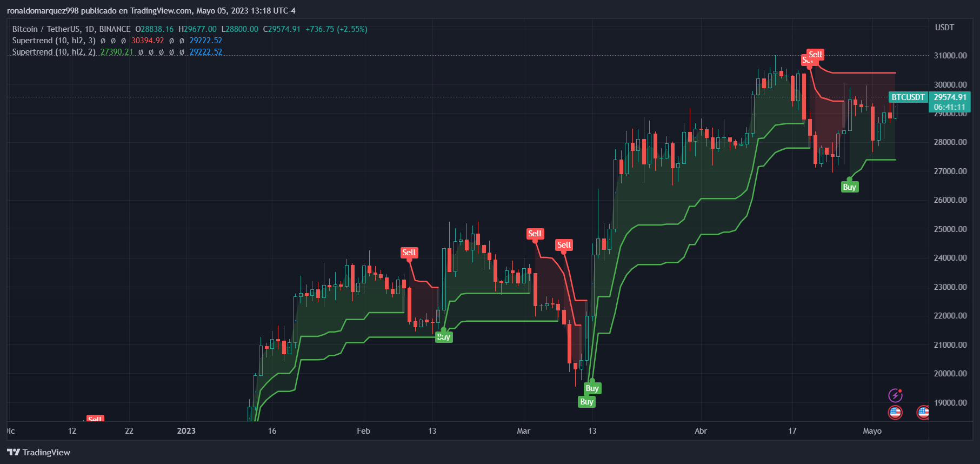This screenshot has width=980, height=464.
Task: Click the Abr time axis label
Action: point(701,431)
